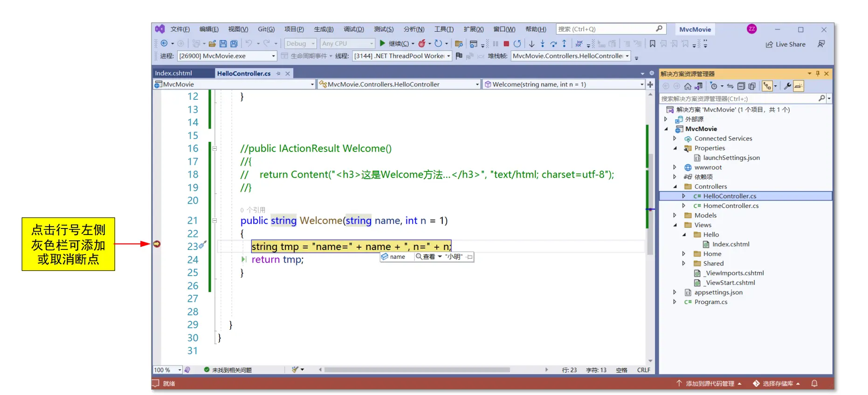Click the Open File folder icon
Image resolution: width=868 pixels, height=395 pixels.
(212, 43)
